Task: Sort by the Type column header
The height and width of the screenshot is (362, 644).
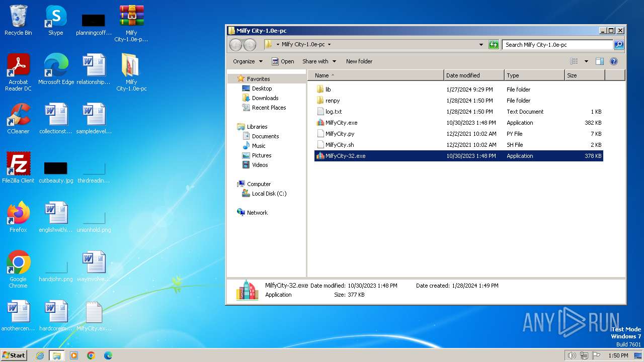Action: click(x=534, y=75)
